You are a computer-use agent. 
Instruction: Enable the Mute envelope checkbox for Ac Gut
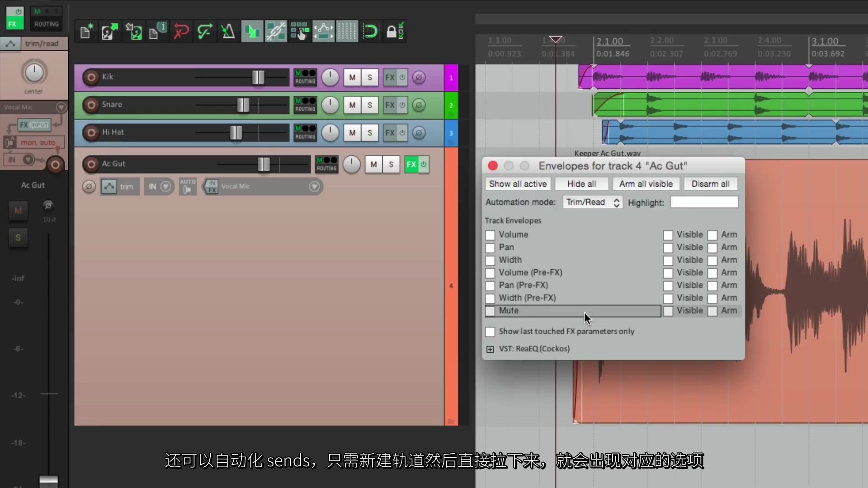click(490, 311)
